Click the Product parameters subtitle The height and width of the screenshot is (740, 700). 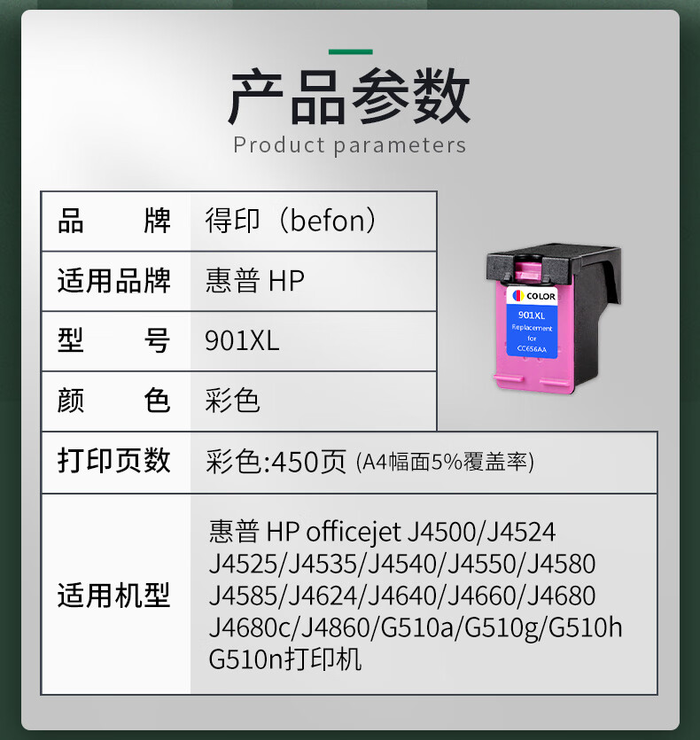coord(350,144)
